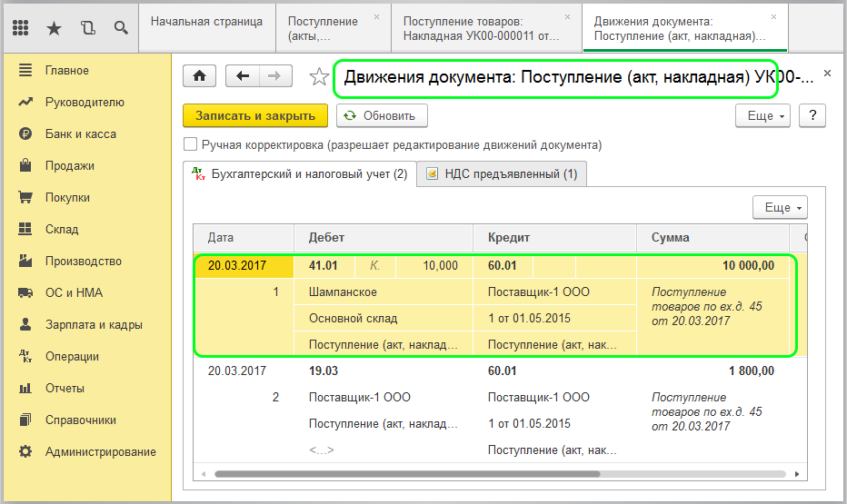Click the scroll left arrow of table

tap(204, 474)
